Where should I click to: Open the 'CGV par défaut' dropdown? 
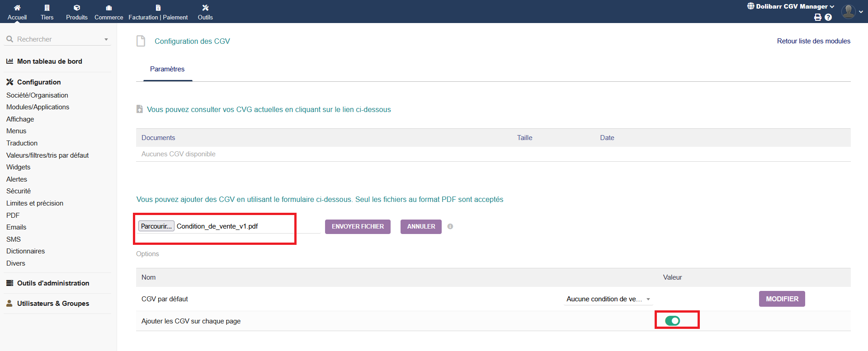point(608,299)
